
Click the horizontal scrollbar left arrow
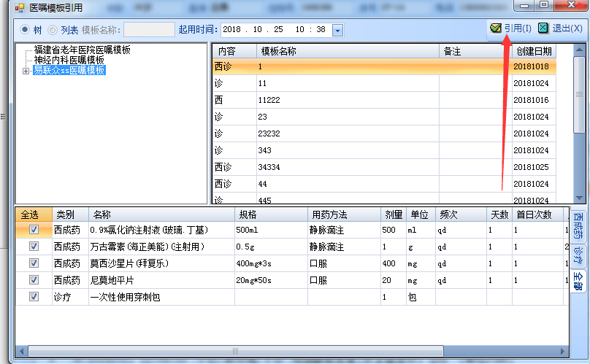(21, 351)
